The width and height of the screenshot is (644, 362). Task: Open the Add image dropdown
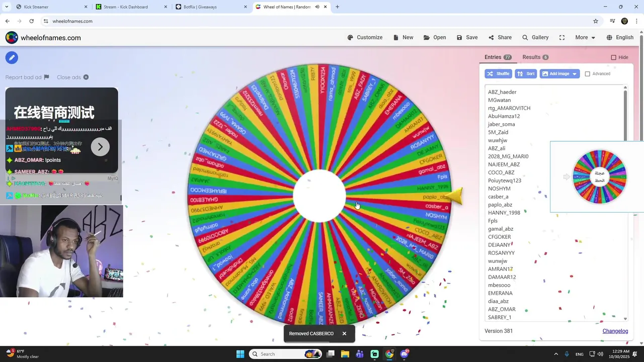(x=559, y=74)
